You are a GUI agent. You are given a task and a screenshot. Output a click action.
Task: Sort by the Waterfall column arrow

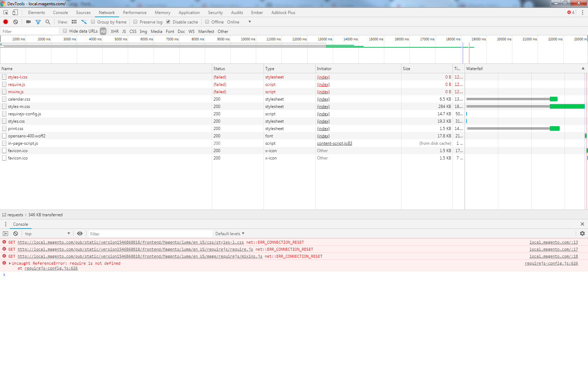(583, 68)
